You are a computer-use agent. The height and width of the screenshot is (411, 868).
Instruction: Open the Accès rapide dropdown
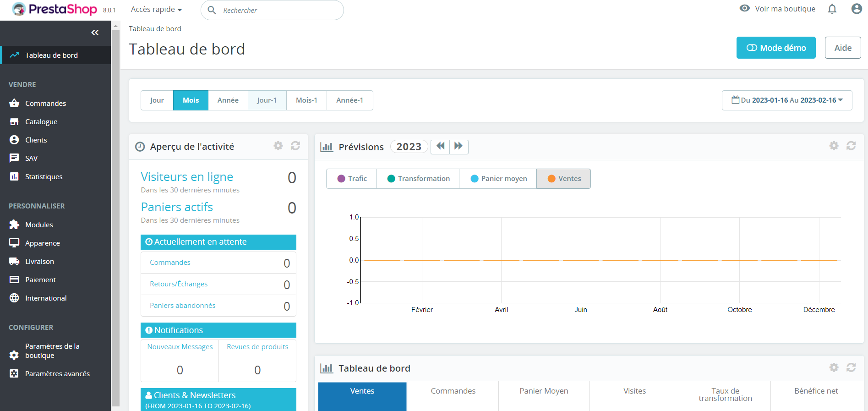point(156,10)
